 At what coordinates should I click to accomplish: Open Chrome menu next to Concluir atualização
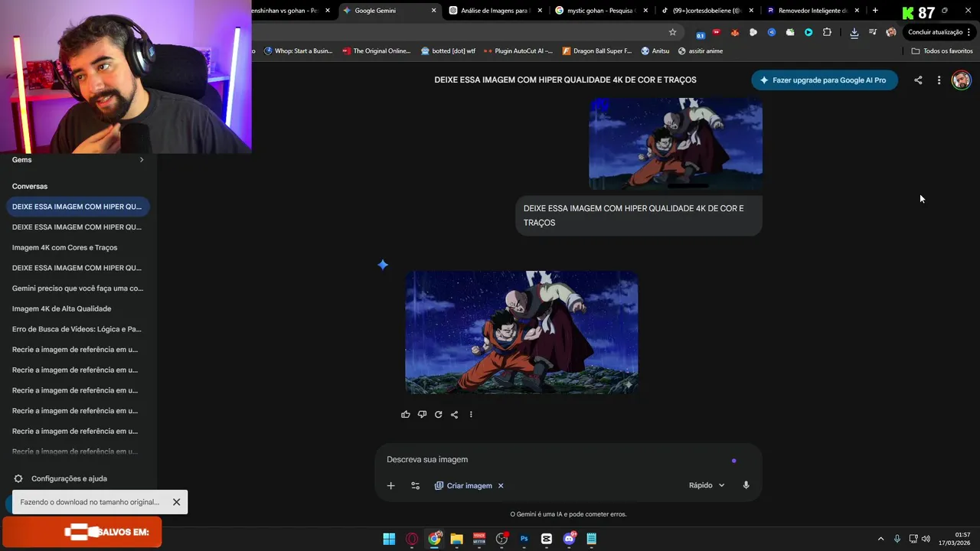click(969, 32)
